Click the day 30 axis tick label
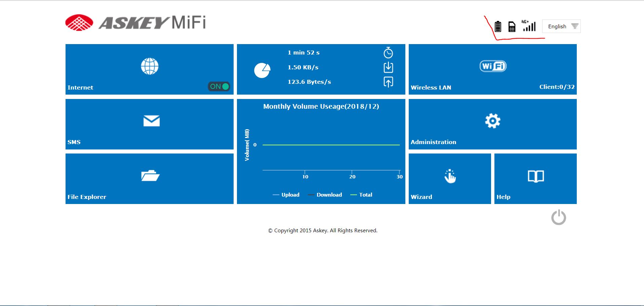Viewport: 644px width, 306px height. click(x=400, y=177)
